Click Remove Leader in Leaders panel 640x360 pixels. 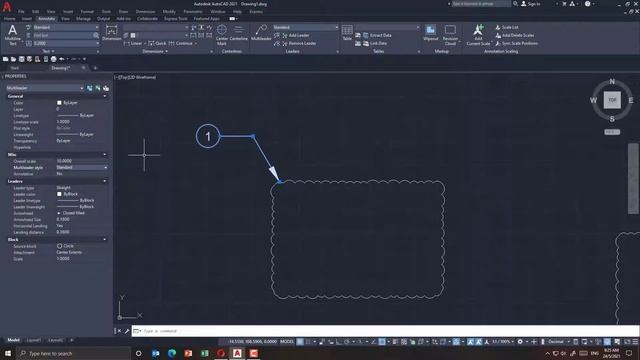[x=299, y=43]
